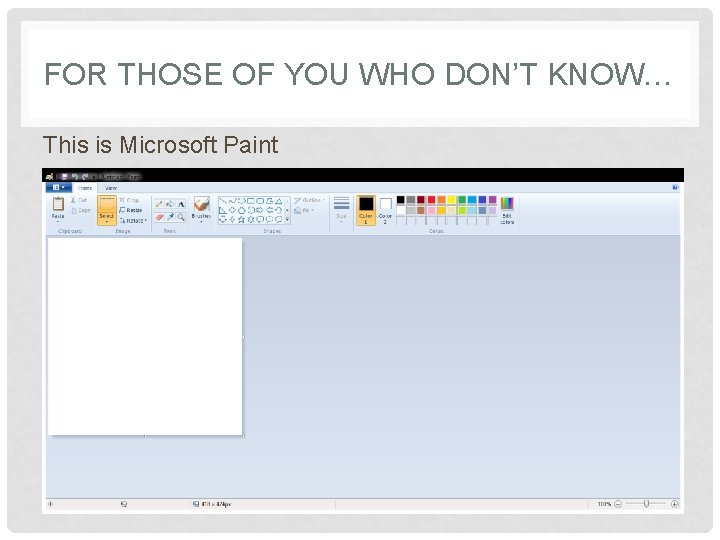
Task: Pick the orange color swatch
Action: coord(441,199)
